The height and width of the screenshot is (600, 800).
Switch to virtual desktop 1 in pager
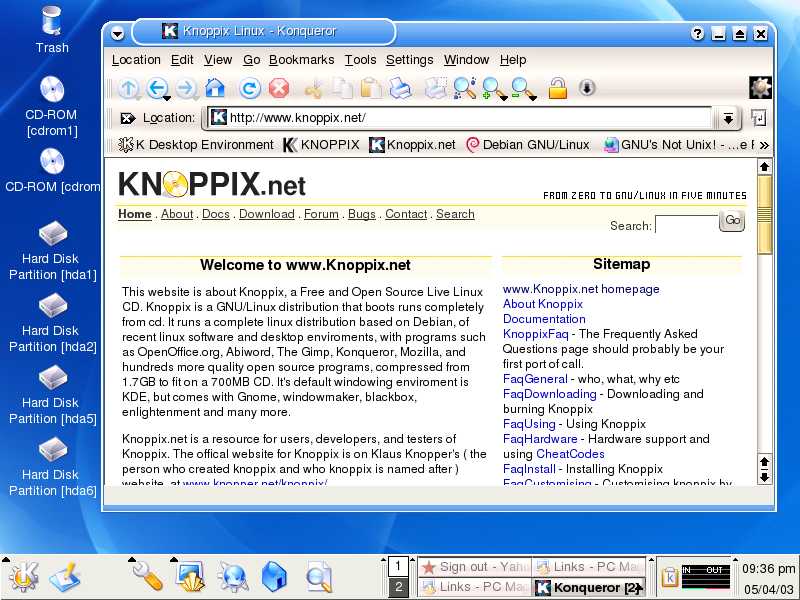(398, 566)
